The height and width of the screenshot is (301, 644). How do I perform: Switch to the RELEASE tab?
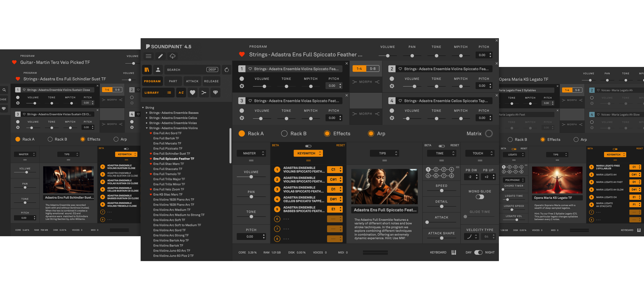click(x=211, y=81)
